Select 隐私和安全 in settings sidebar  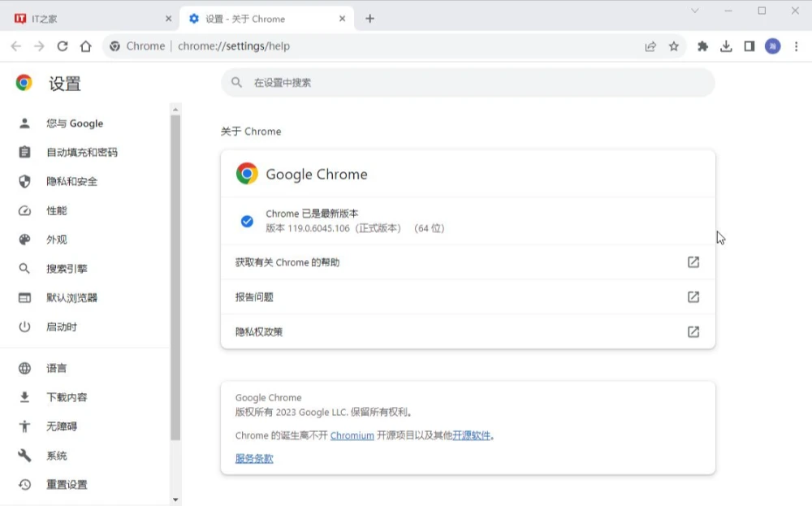(x=71, y=181)
